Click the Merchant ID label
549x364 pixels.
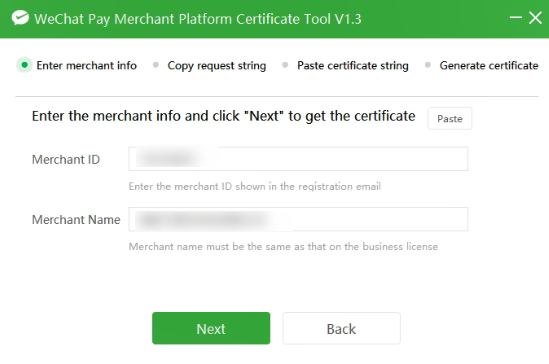click(x=66, y=160)
